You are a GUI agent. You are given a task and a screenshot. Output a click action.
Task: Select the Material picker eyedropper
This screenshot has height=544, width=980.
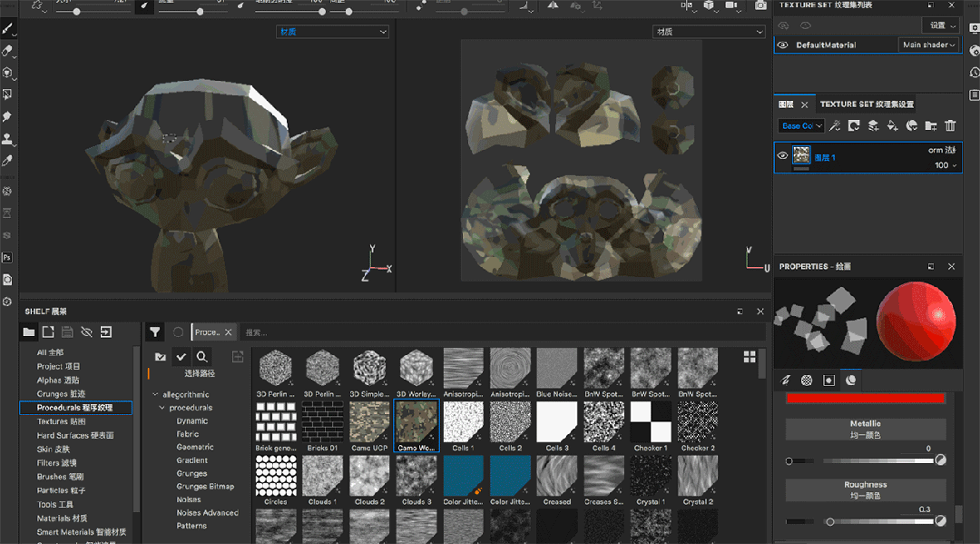[x=7, y=161]
